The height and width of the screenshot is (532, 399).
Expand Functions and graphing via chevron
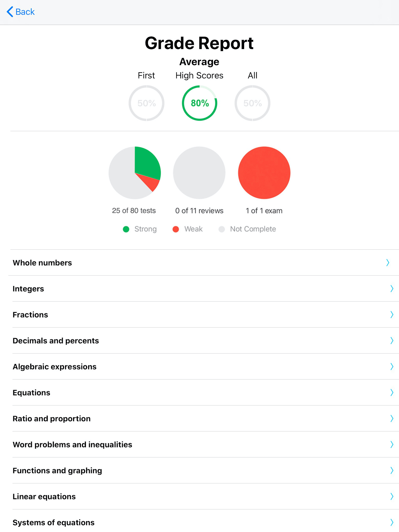coord(392,470)
